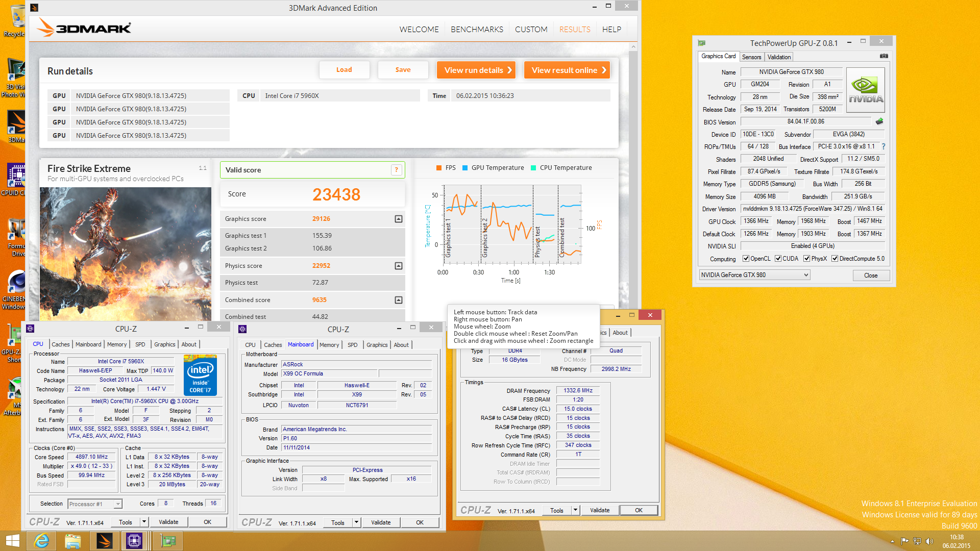Click the Action Center flag in the tray
Image resolution: width=980 pixels, height=551 pixels.
coord(904,541)
